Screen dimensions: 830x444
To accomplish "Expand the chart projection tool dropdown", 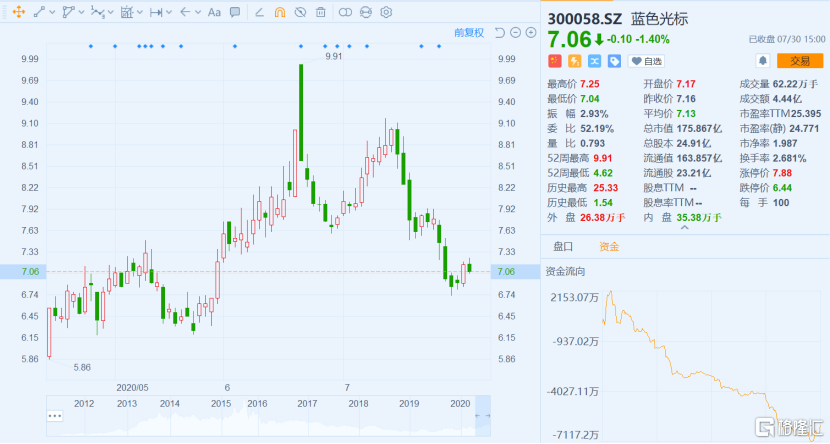I will [x=139, y=12].
